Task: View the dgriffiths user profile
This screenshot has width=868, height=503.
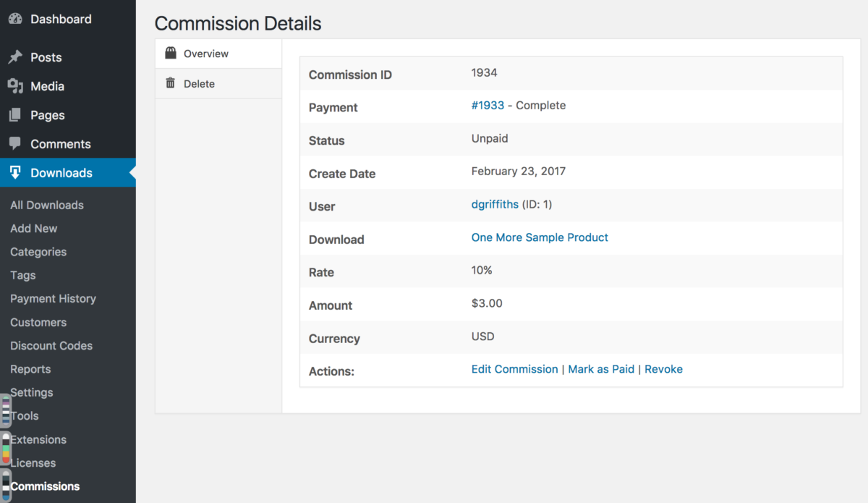Action: [495, 205]
